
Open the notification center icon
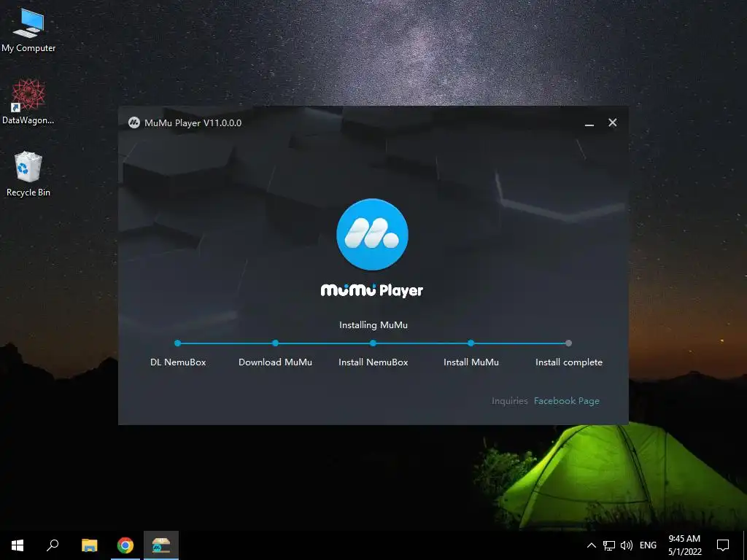(x=723, y=545)
